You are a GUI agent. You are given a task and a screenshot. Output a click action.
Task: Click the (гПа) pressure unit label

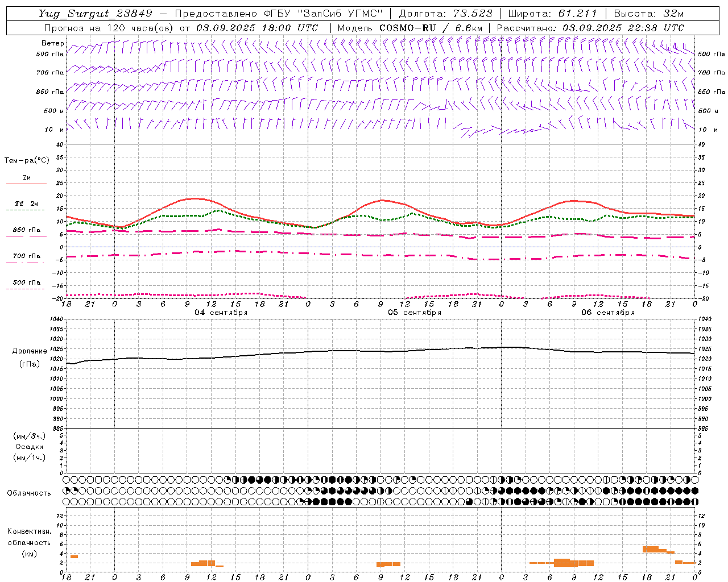coord(30,364)
